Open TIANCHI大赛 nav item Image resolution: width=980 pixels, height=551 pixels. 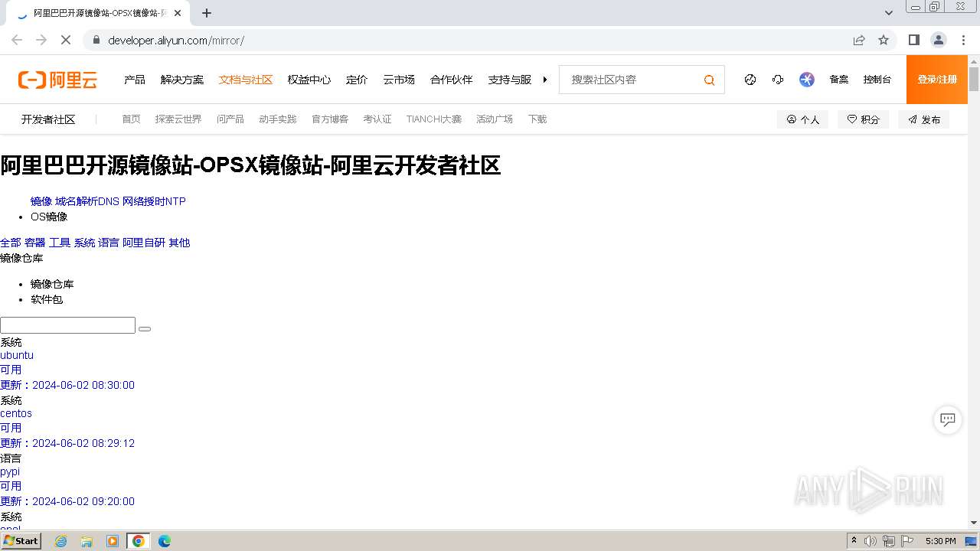coord(434,119)
